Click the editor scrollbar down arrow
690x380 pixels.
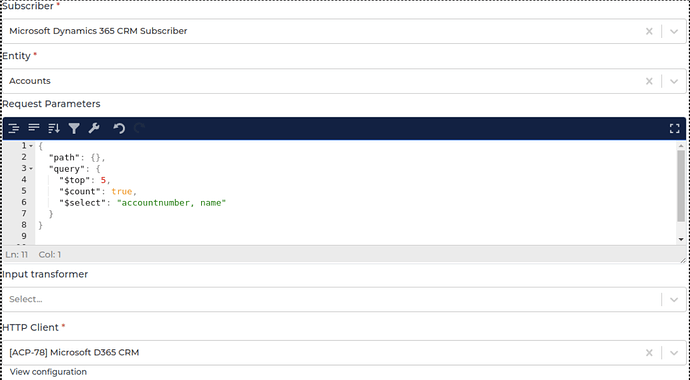click(681, 239)
